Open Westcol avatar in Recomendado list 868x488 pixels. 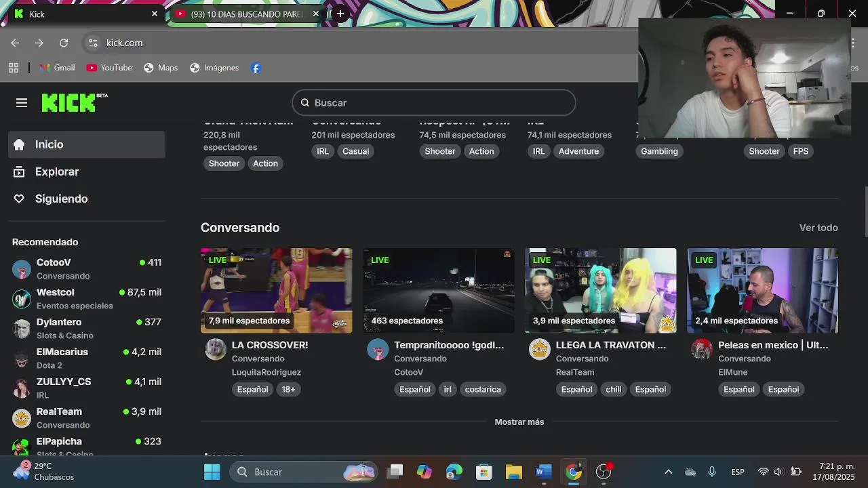(x=22, y=299)
